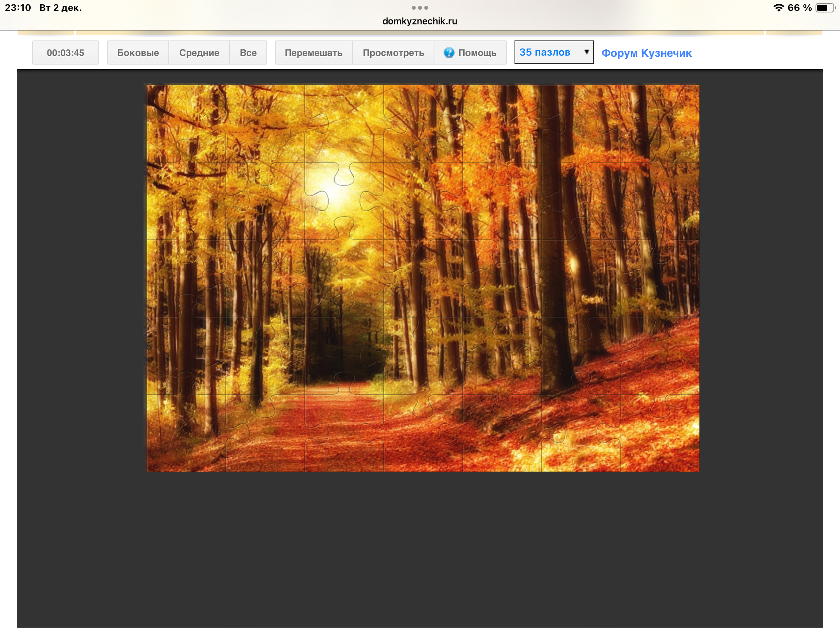Tap the domkyznechik.ru address bar
Screen dimensions: 840x630
420,21
